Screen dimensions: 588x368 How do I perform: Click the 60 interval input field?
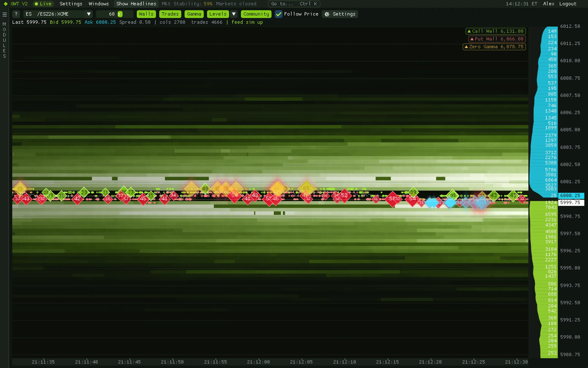tap(115, 14)
